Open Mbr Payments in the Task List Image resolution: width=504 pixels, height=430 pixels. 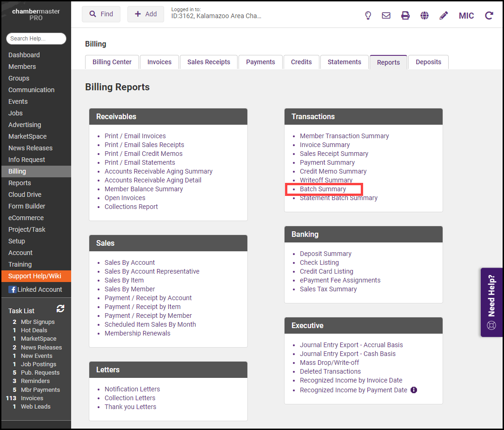tap(40, 390)
